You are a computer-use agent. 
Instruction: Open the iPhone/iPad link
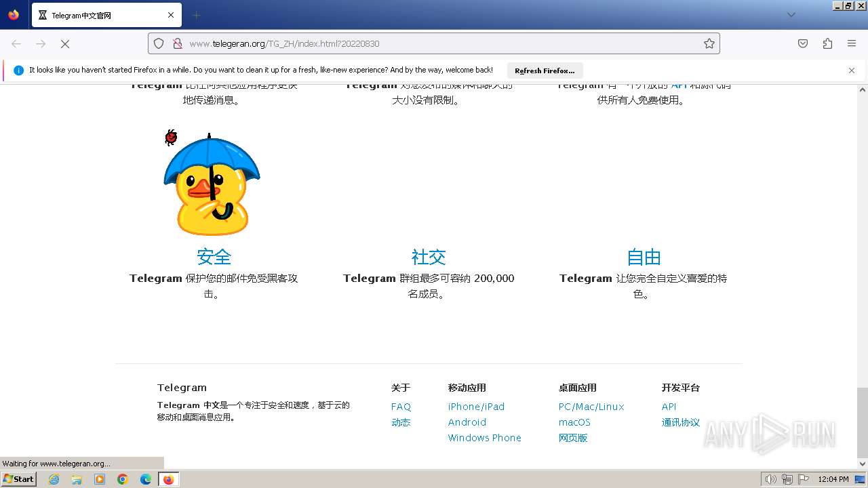(x=476, y=407)
